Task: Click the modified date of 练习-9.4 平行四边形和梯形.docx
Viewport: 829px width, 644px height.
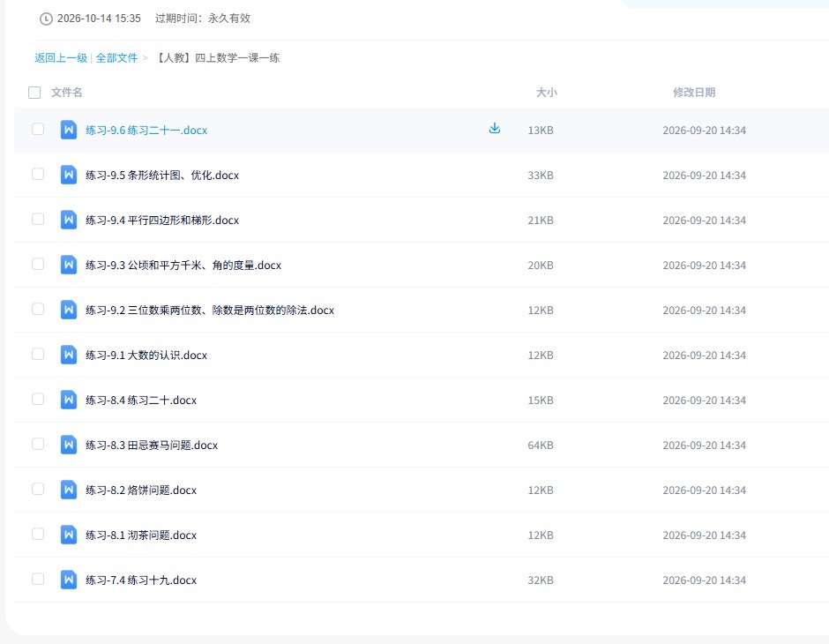Action: 705,220
